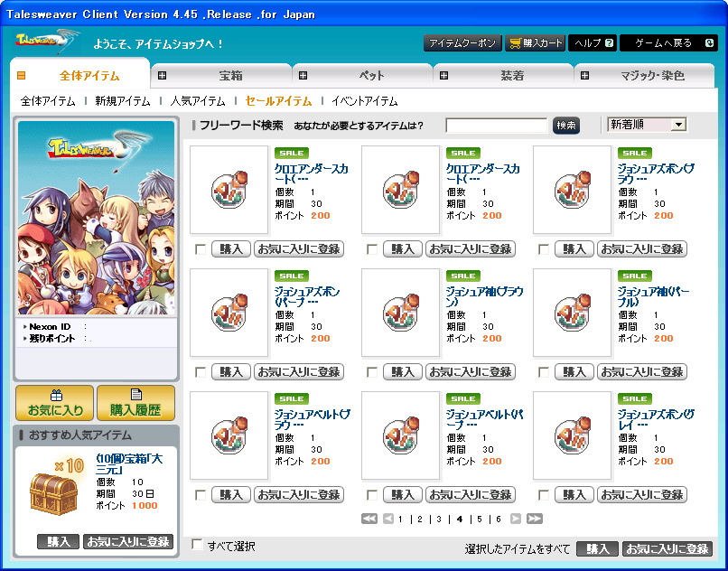Click first クロエアンダースカート item thumbnail
The width and height of the screenshot is (728, 571).
(229, 190)
